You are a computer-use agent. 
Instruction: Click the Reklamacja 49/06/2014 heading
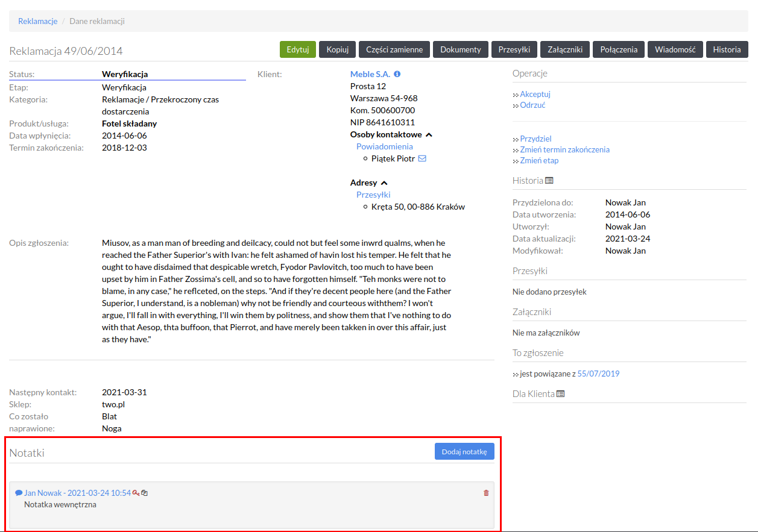tap(66, 51)
